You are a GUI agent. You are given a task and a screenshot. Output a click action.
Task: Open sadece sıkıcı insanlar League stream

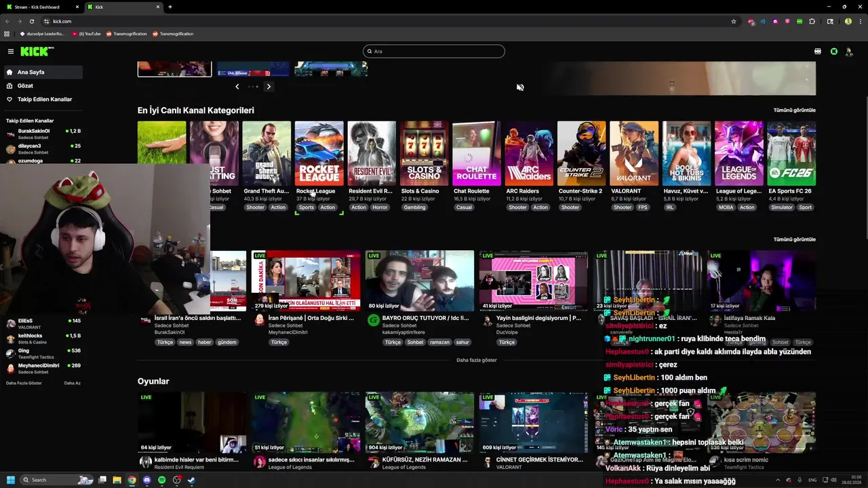(x=306, y=422)
